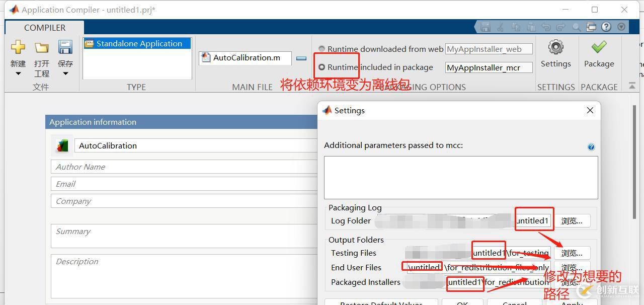Expand the New (新建) dropdown arrow
Viewport: 644px width, 305px height.
tap(18, 74)
